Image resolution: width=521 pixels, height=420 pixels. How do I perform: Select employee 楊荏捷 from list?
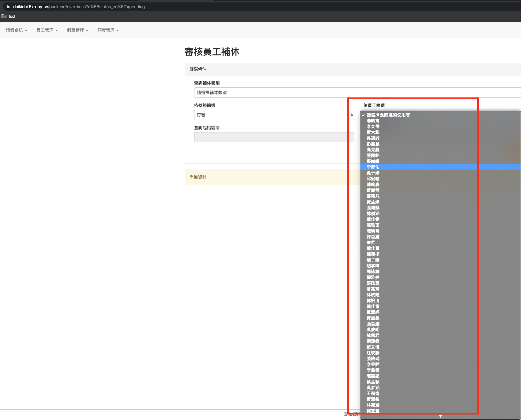pyautogui.click(x=440, y=254)
